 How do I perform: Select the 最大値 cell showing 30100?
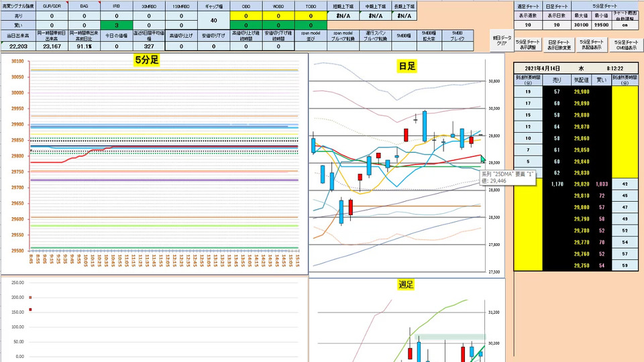coord(581,25)
